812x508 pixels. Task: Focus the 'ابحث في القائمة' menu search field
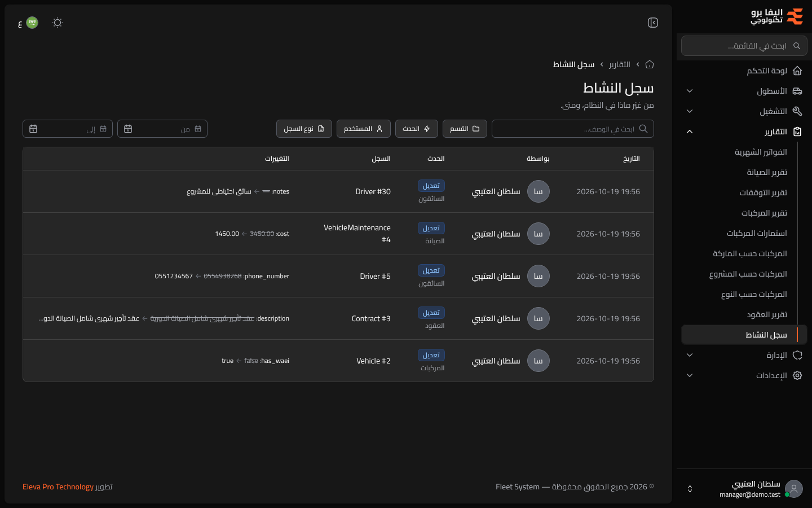click(x=744, y=46)
